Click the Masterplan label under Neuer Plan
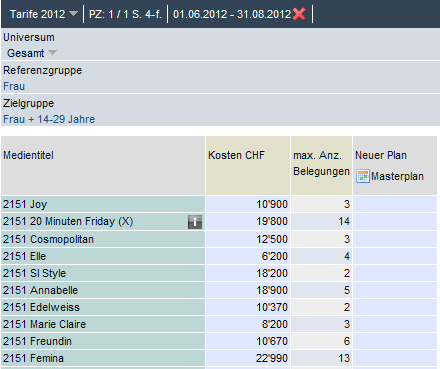Image resolution: width=440 pixels, height=369 pixels. coord(397,176)
